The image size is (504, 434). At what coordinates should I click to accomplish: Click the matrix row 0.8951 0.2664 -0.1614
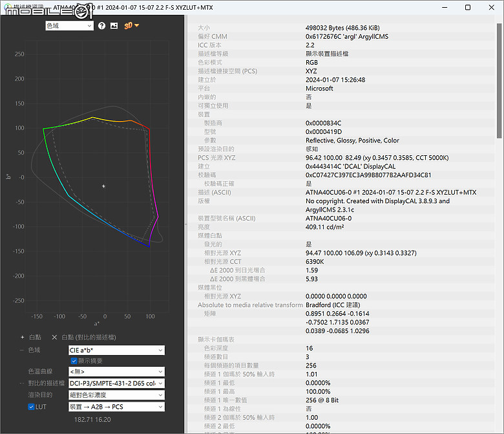[337, 314]
